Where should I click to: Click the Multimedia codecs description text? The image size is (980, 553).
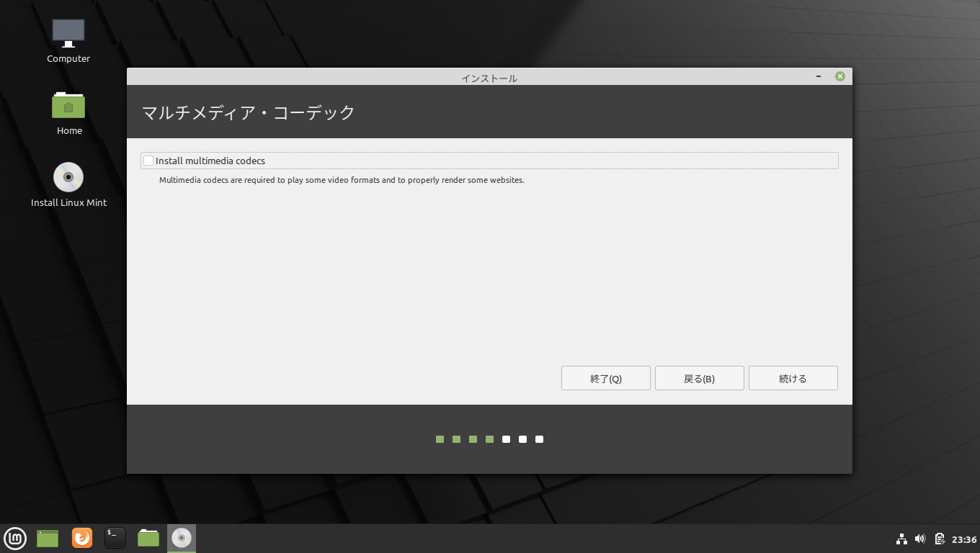coord(342,180)
